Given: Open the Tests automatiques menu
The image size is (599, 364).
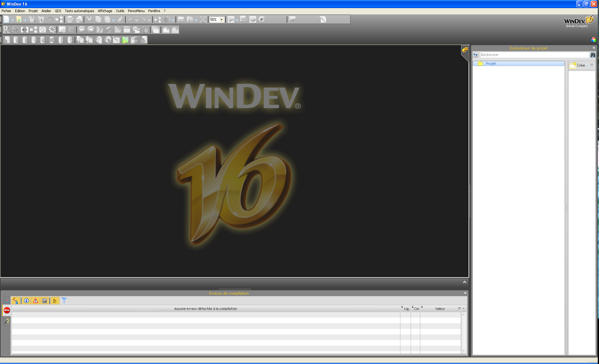Looking at the screenshot, I should click(79, 11).
